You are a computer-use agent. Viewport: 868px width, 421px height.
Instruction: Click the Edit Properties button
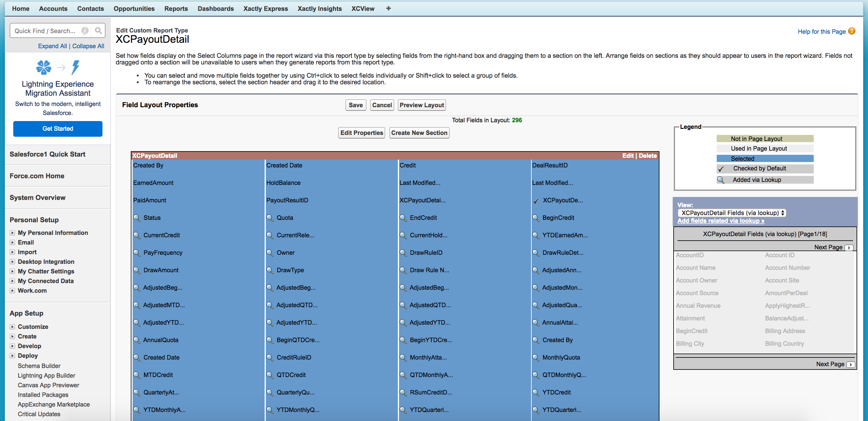pyautogui.click(x=362, y=133)
